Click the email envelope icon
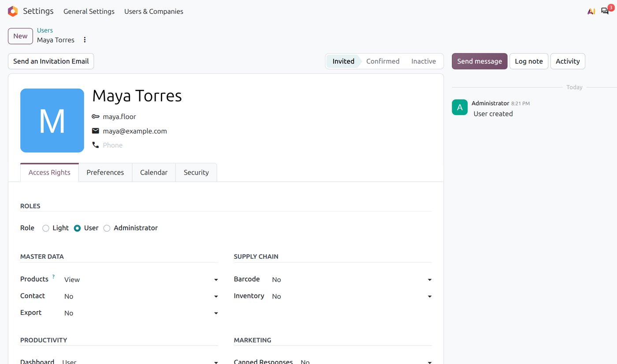The width and height of the screenshot is (617, 364). 96,131
